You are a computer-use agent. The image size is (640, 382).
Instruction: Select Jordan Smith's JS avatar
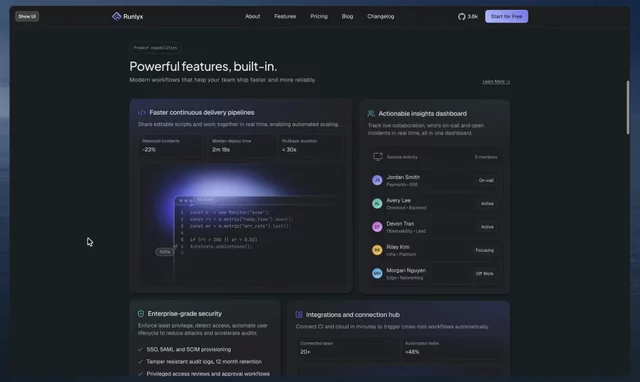pyautogui.click(x=377, y=180)
